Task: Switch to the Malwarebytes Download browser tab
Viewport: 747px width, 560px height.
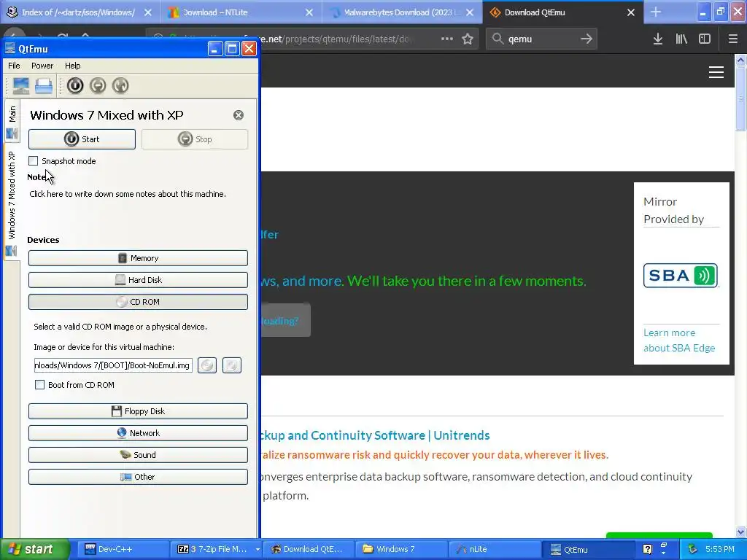Action: tap(402, 12)
